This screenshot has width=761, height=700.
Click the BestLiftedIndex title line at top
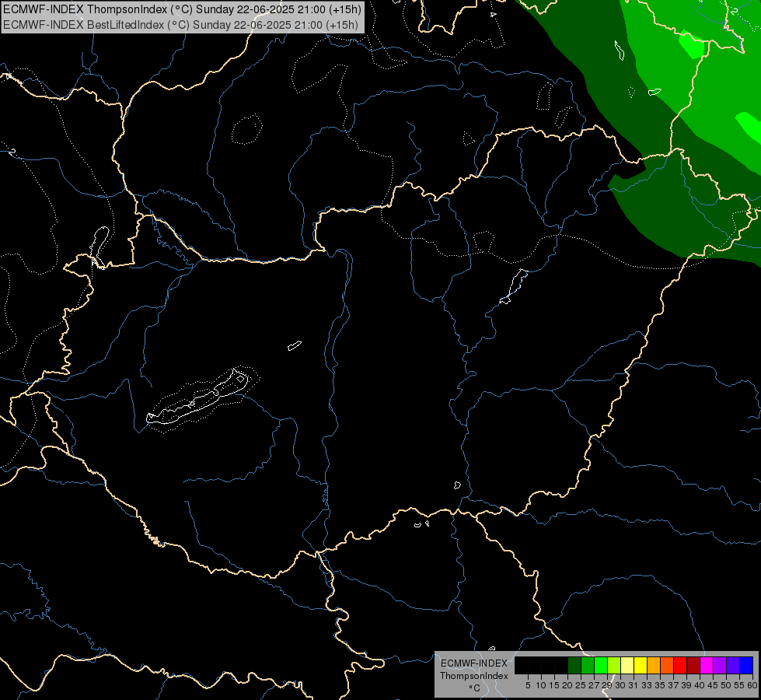[x=180, y=25]
